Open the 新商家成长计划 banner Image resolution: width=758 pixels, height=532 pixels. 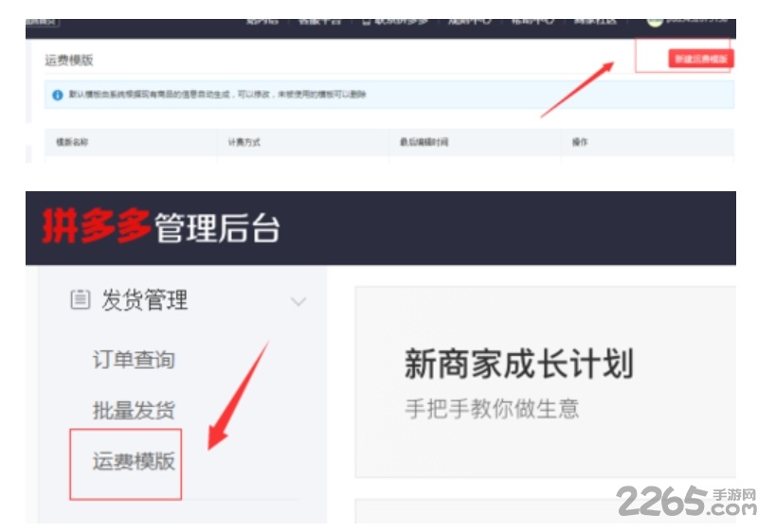click(518, 364)
